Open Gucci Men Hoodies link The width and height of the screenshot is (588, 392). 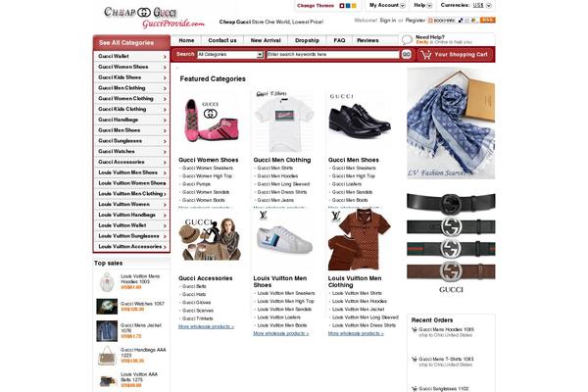(277, 176)
